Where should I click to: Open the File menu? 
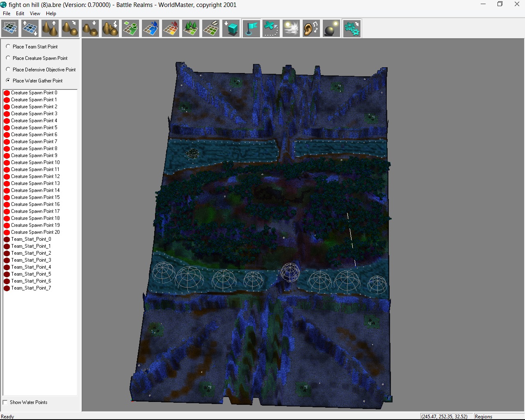7,14
